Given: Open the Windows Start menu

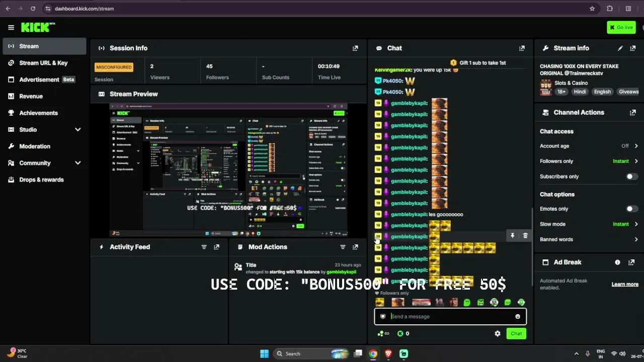Looking at the screenshot, I should (x=264, y=354).
